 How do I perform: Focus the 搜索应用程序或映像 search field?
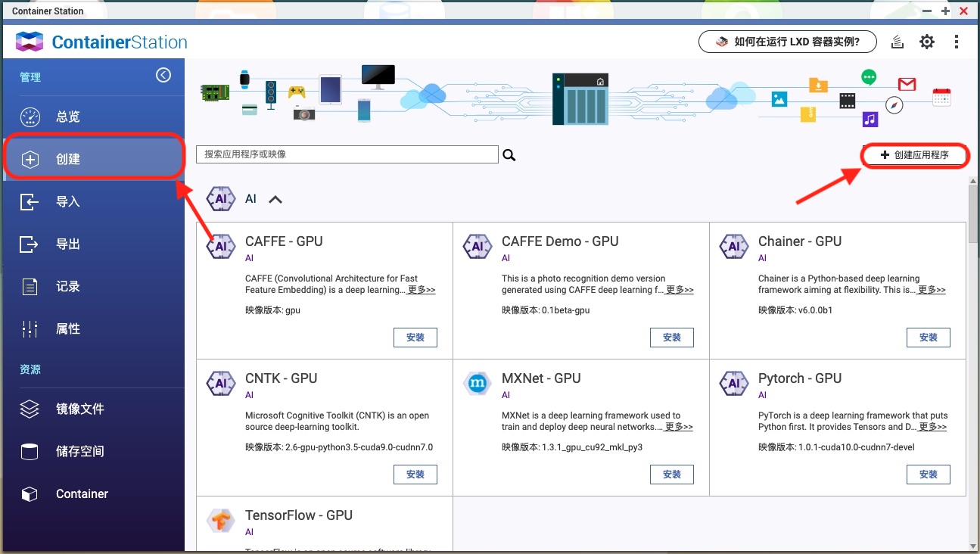point(347,154)
